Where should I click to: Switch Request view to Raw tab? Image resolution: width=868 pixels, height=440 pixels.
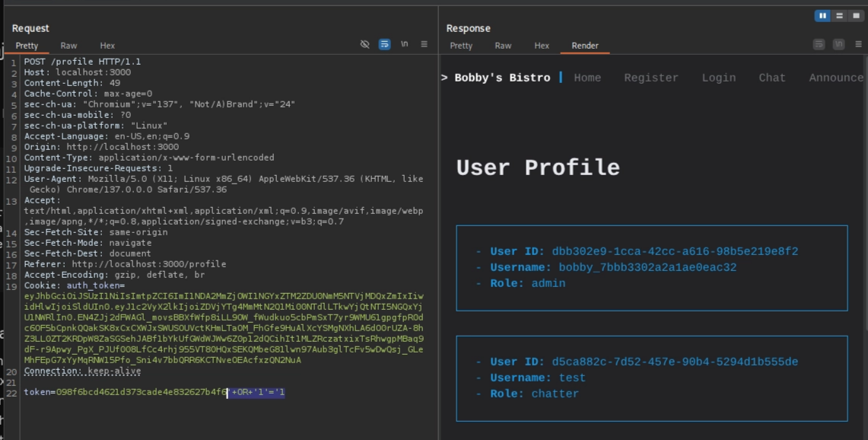(68, 46)
